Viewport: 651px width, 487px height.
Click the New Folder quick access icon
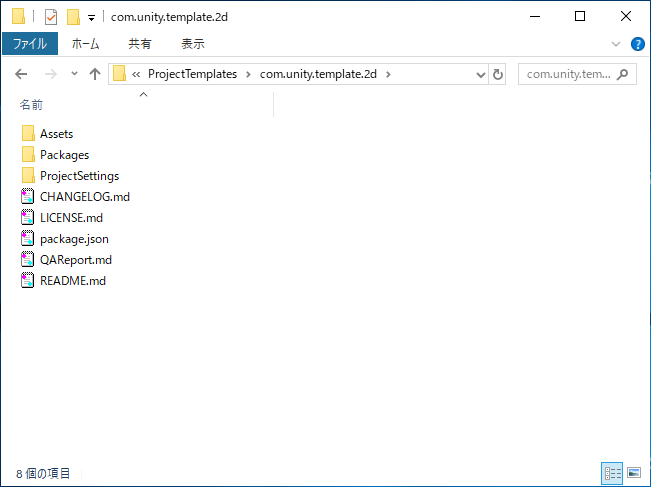(x=73, y=17)
